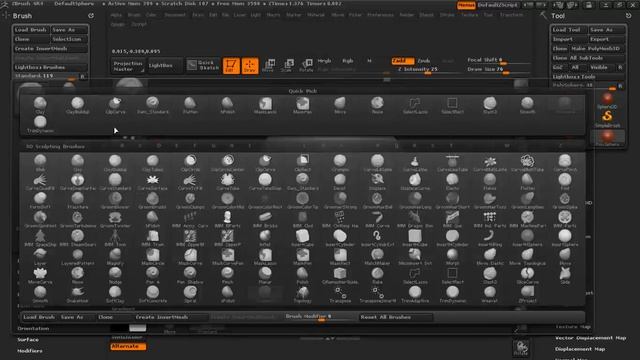Click the Brush Modifier slider

point(320,317)
